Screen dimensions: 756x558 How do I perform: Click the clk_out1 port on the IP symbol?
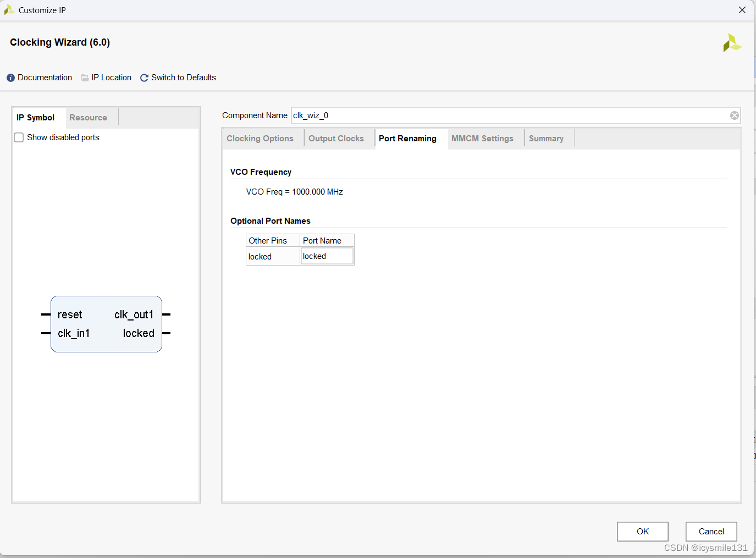[x=134, y=314]
